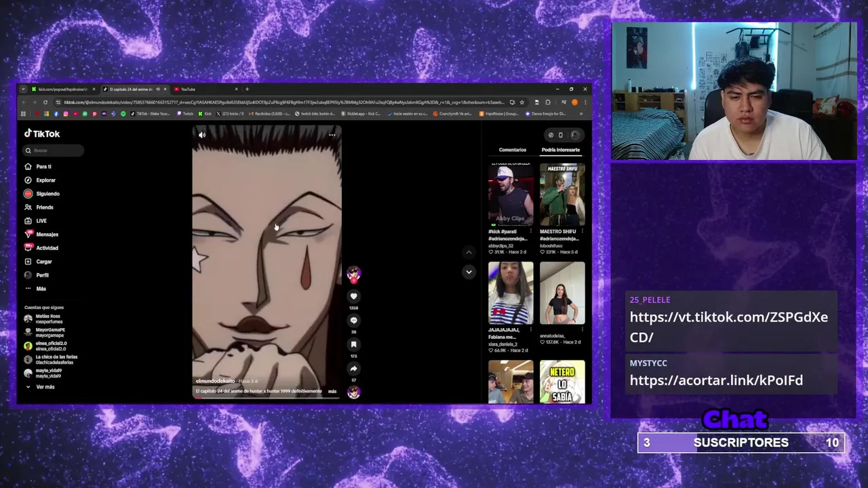
Task: Share the video with the arrow icon
Action: 353,368
